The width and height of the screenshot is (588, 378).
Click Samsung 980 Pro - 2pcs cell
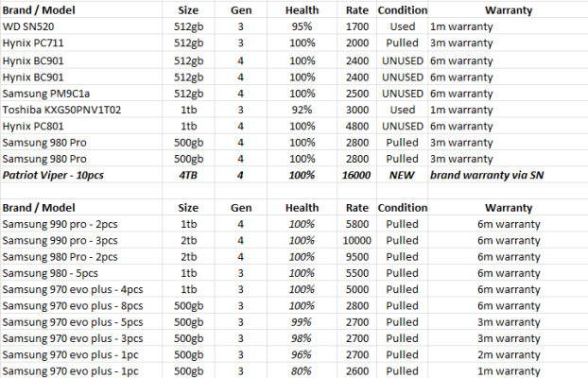coord(81,256)
